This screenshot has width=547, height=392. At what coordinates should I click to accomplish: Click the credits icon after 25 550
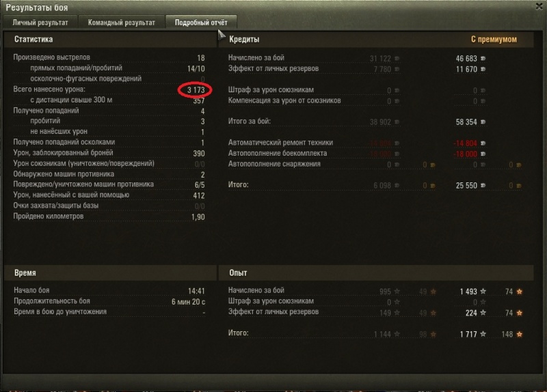tap(483, 185)
